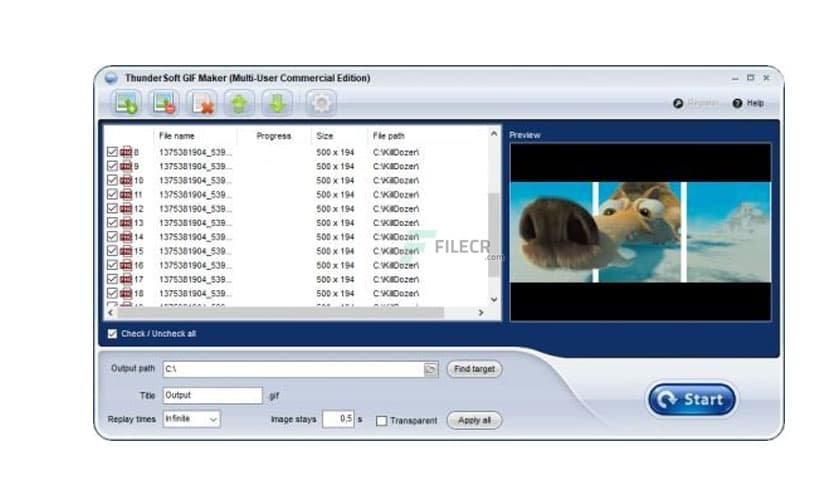Minimize the GIF Maker window
Screen dimensions: 836x484
tap(735, 78)
